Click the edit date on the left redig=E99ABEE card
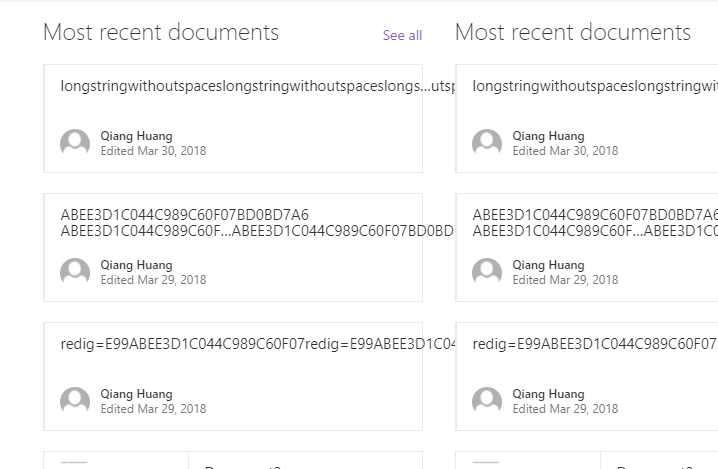 click(153, 409)
